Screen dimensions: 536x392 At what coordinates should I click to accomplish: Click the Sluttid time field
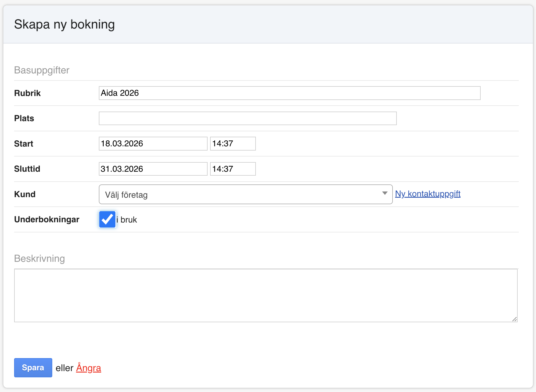pos(233,169)
